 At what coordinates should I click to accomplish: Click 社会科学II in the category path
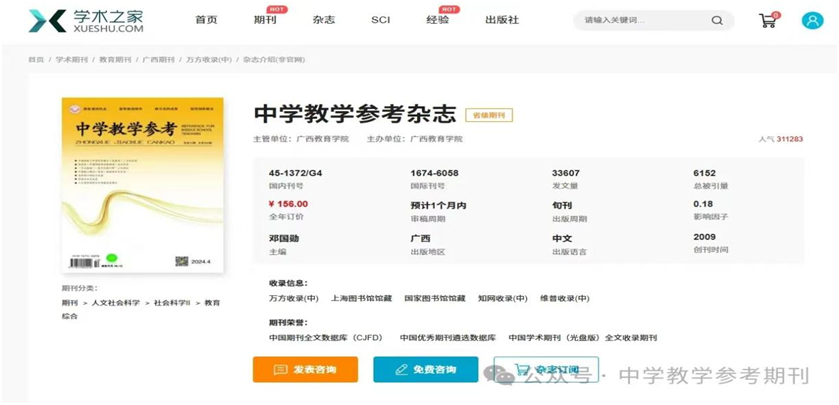pyautogui.click(x=172, y=303)
